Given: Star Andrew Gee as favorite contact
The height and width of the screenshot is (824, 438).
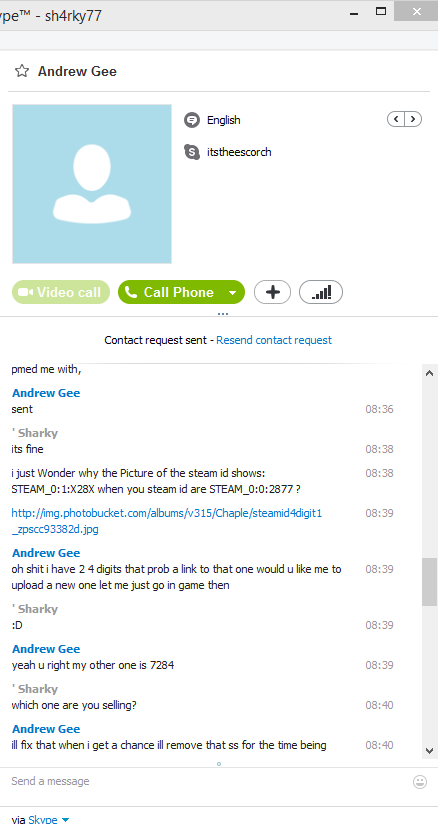Looking at the screenshot, I should 22,71.
